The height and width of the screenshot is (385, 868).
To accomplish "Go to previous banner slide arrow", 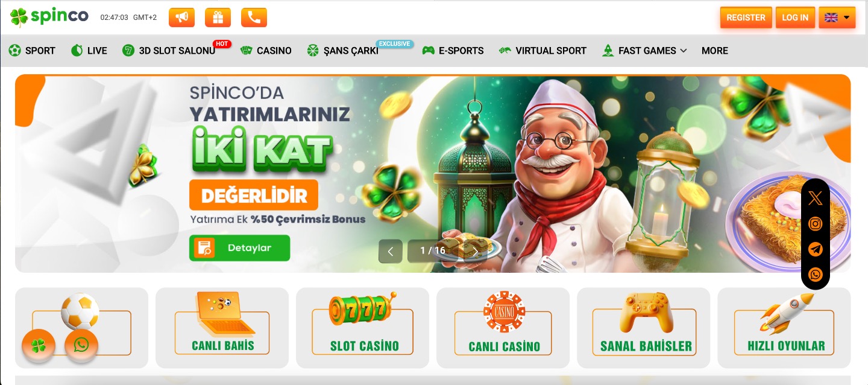I will pyautogui.click(x=391, y=251).
